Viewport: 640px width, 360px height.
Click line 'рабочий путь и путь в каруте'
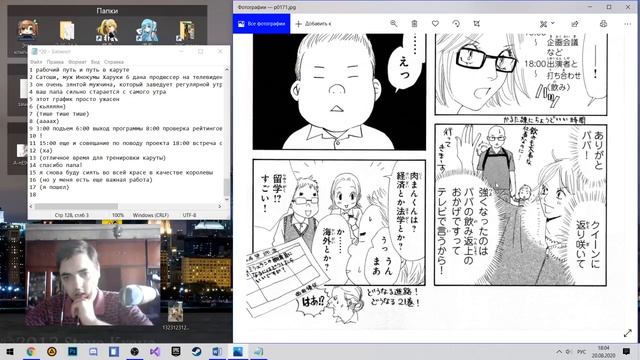[x=82, y=70]
